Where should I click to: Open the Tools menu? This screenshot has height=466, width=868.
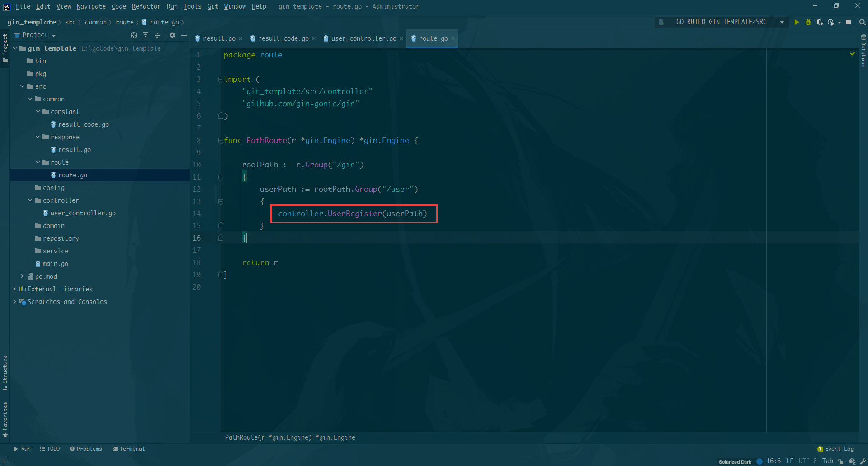(x=192, y=6)
